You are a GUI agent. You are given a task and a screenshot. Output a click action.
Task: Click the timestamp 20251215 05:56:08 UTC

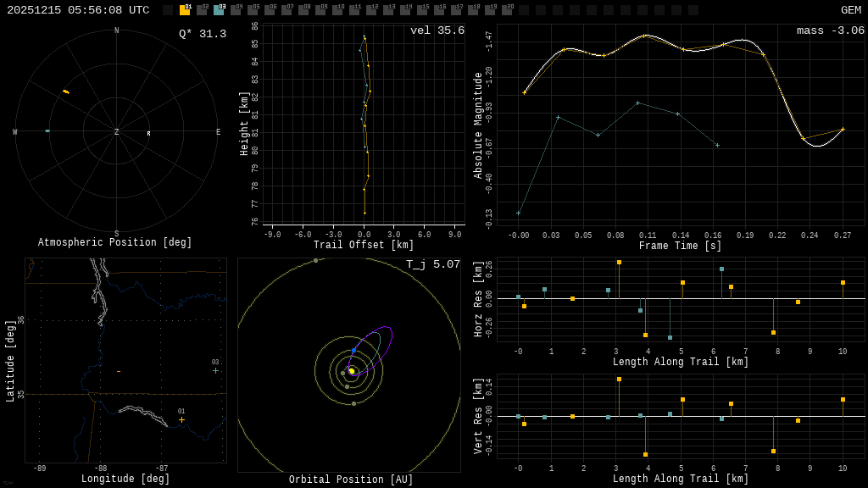pyautogui.click(x=78, y=10)
